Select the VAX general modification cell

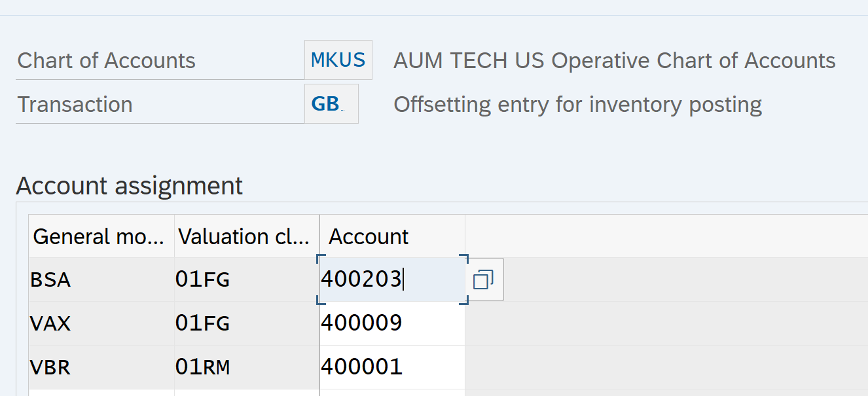pos(101,323)
